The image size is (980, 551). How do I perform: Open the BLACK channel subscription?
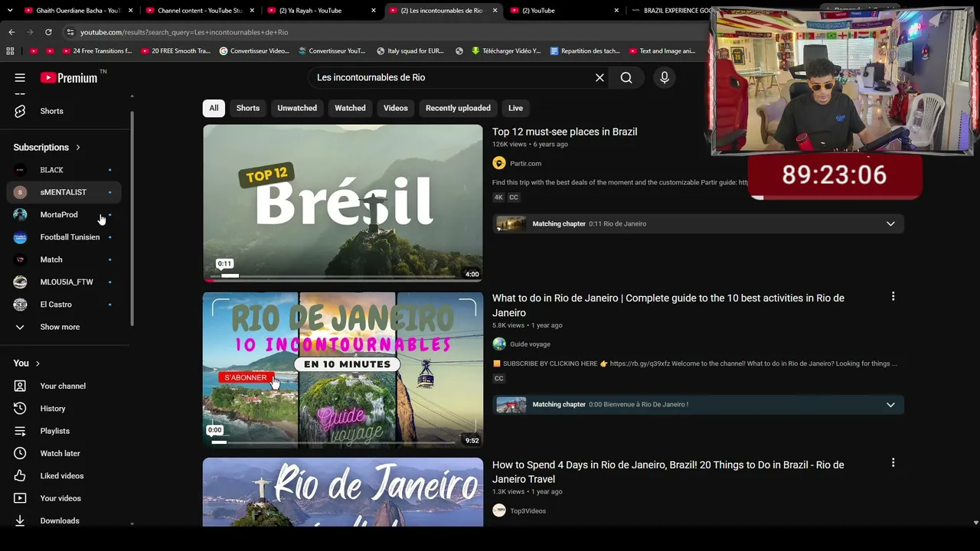(x=64, y=170)
